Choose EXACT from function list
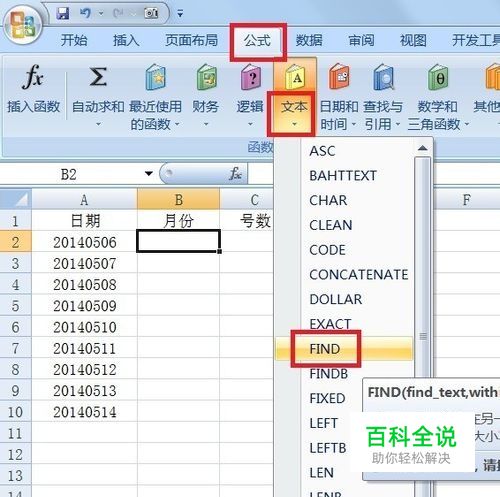This screenshot has height=497, width=500. click(x=344, y=324)
